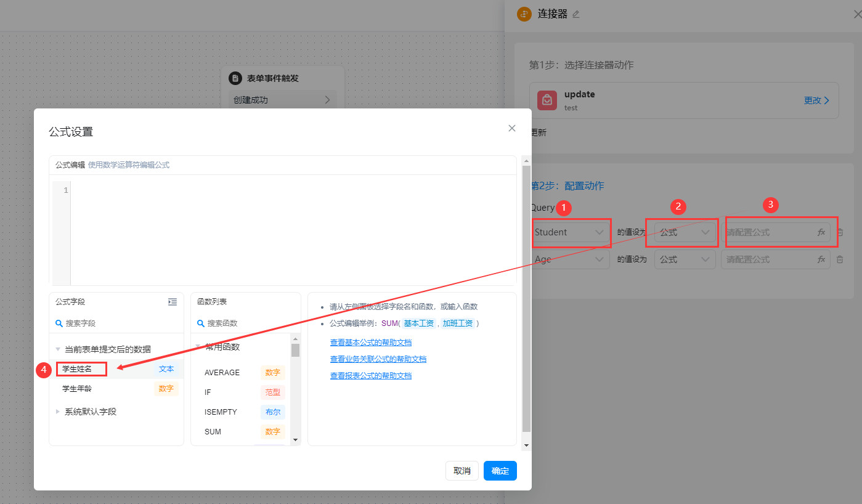Viewport: 862px width, 504px height.
Task: Click the function list scrollbar down arrow
Action: [x=295, y=440]
